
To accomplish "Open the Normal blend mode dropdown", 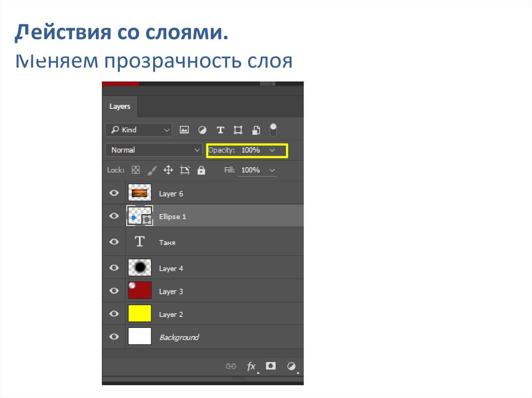I will [x=154, y=150].
